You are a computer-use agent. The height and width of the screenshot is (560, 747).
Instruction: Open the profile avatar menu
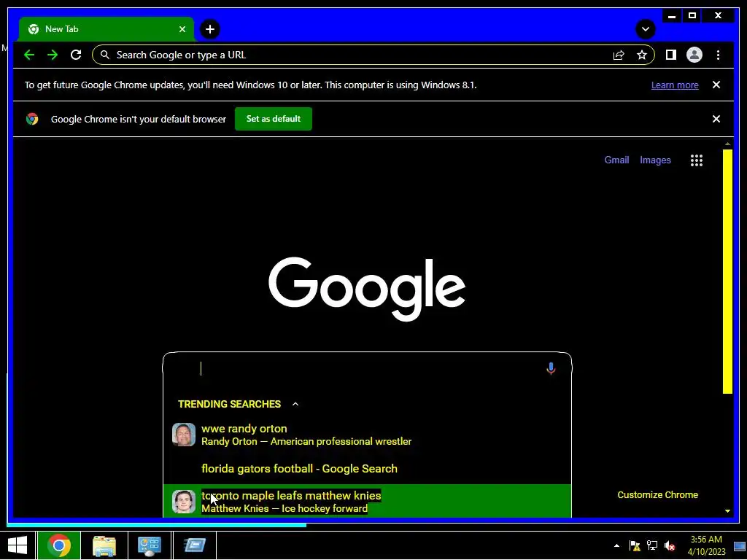point(694,55)
